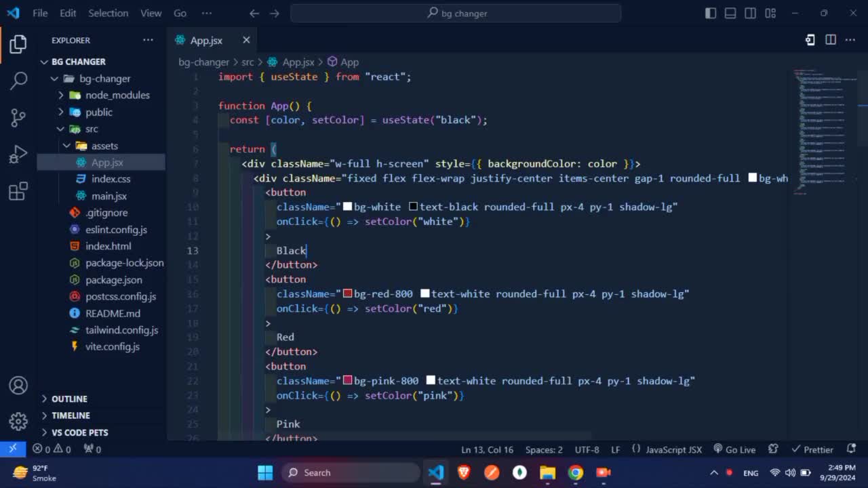
Task: Open the overflow menu ellipsis in menu bar
Action: click(207, 13)
